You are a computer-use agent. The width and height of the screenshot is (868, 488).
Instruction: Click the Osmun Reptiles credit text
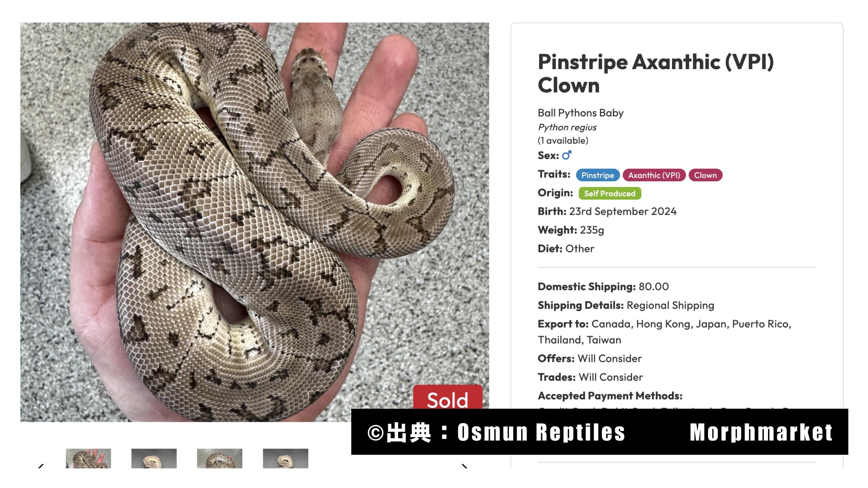(541, 432)
